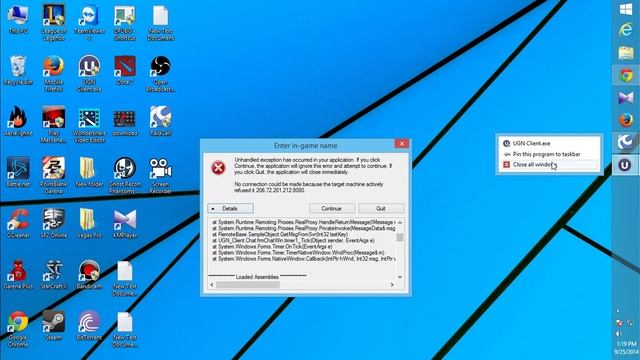
Task: Launch CCleaner from desktop
Action: tap(18, 223)
